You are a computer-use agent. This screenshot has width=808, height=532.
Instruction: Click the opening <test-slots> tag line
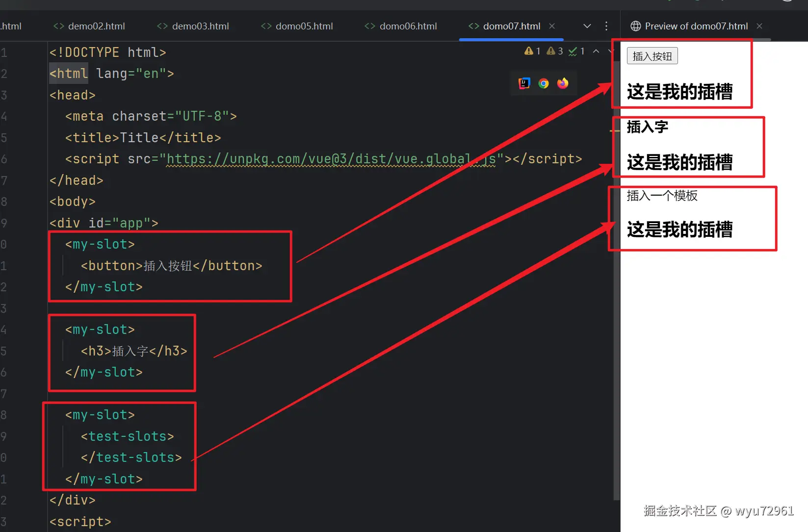[128, 436]
